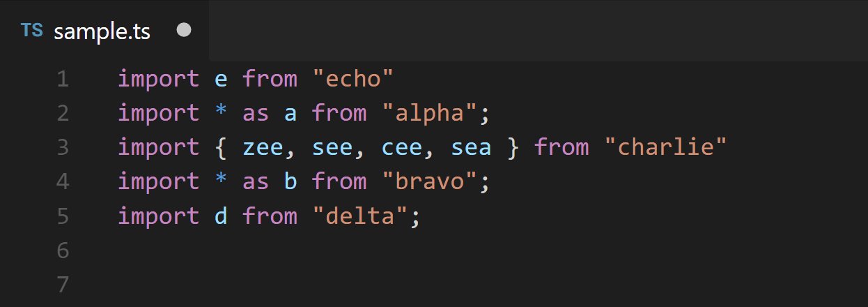Click line number 1 in the gutter
This screenshot has width=868, height=307.
point(63,79)
